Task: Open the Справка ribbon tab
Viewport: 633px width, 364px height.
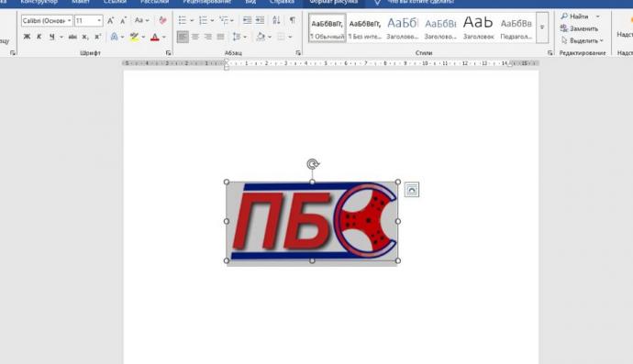Action: pyautogui.click(x=282, y=2)
